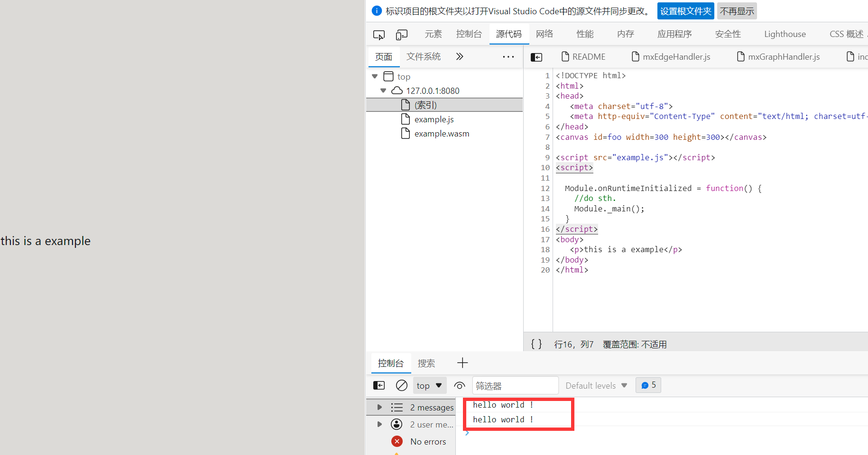
Task: Select the 控制台 drawer tab
Action: (x=391, y=363)
